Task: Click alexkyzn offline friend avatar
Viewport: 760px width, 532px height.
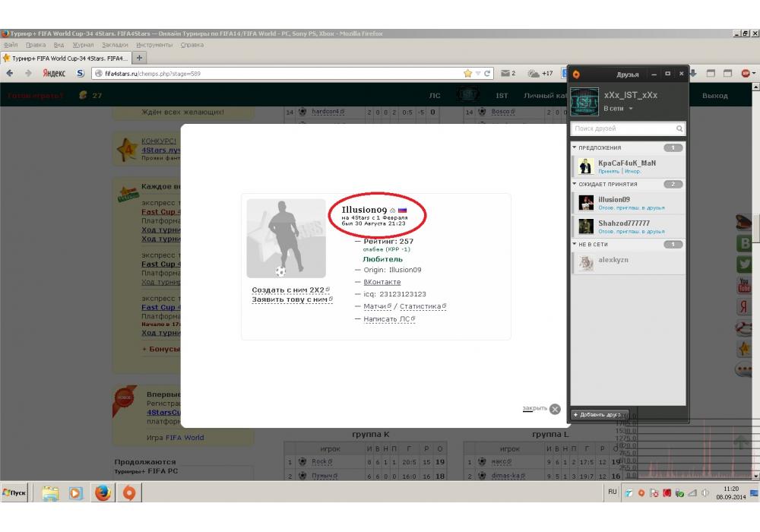Action: (586, 263)
